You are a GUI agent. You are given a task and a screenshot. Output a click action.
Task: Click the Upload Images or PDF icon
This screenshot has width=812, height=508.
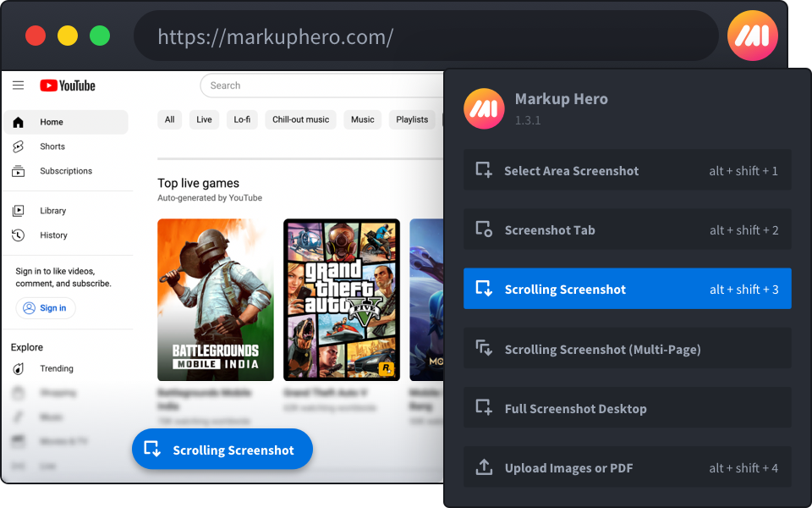click(484, 467)
